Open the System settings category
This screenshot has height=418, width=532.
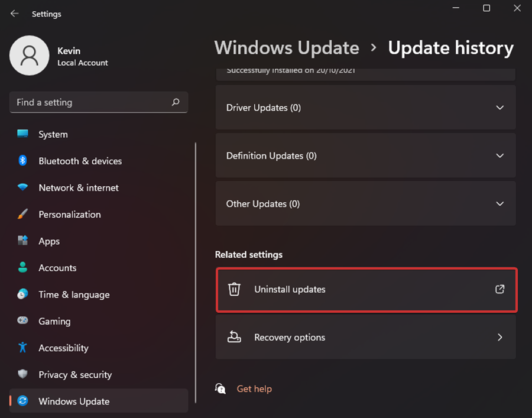(53, 134)
